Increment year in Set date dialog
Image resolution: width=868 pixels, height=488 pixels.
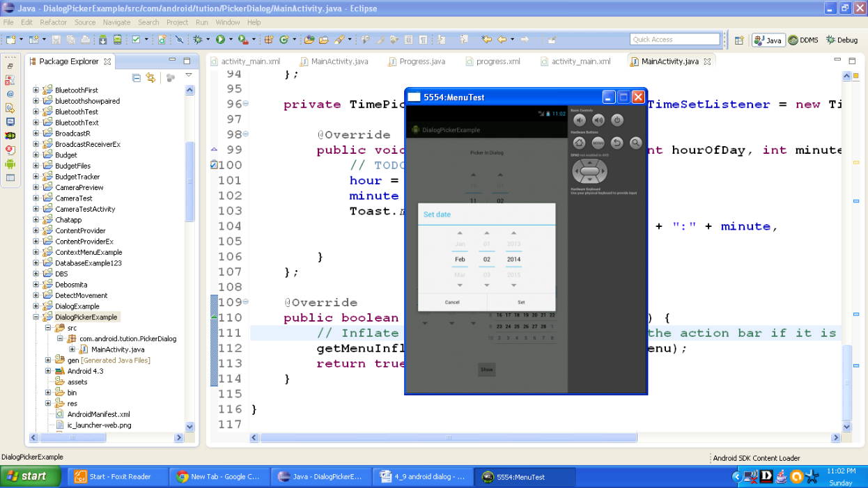513,233
